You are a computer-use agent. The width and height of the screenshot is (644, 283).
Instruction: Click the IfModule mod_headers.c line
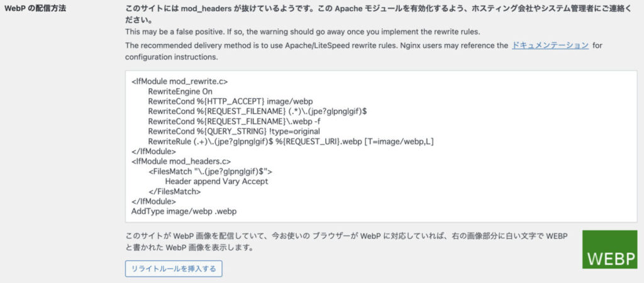click(x=181, y=162)
